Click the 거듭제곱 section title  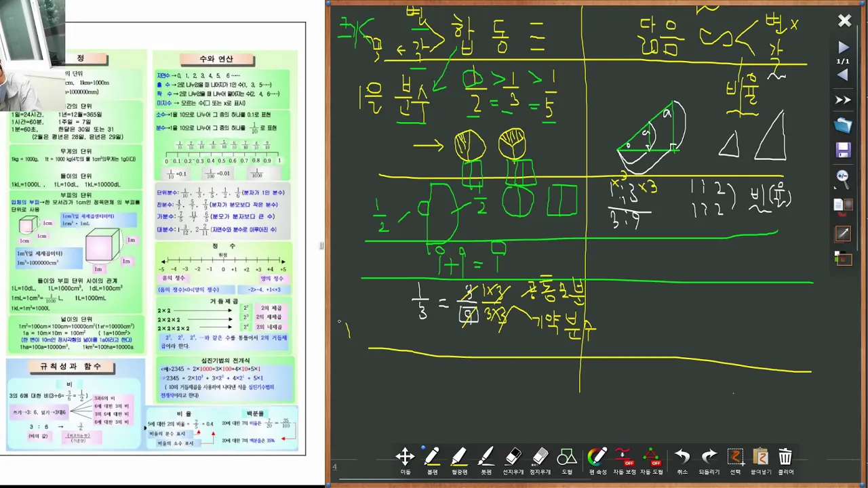click(223, 301)
